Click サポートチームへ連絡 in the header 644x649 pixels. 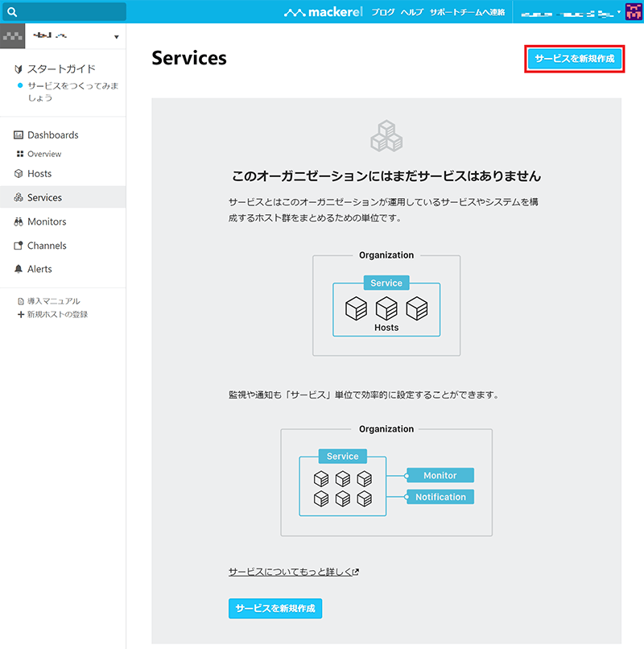pos(467,13)
